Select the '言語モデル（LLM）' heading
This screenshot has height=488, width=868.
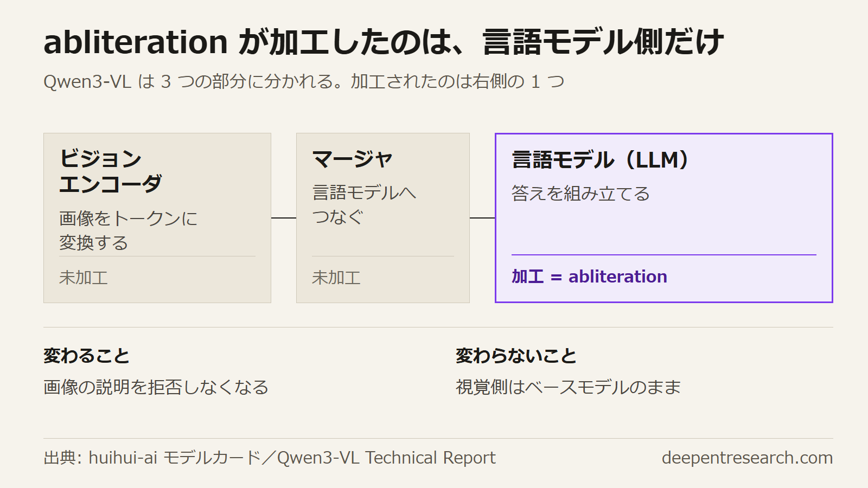coord(601,160)
